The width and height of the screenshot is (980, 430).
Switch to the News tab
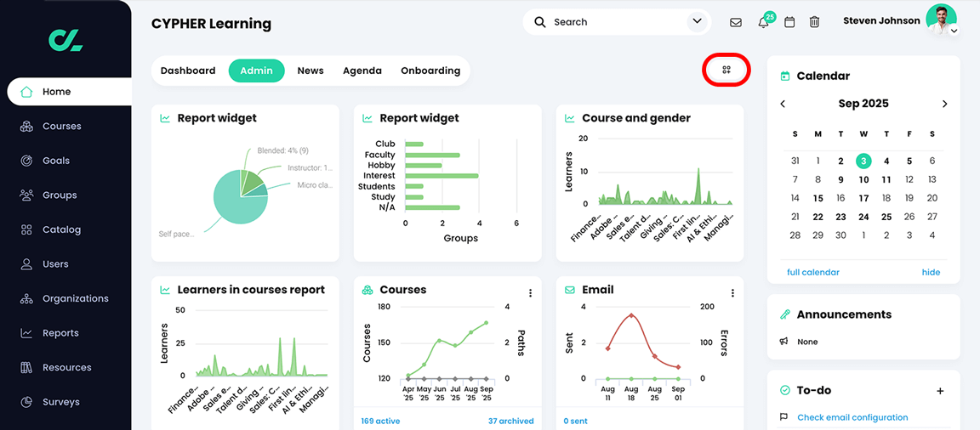pyautogui.click(x=310, y=71)
